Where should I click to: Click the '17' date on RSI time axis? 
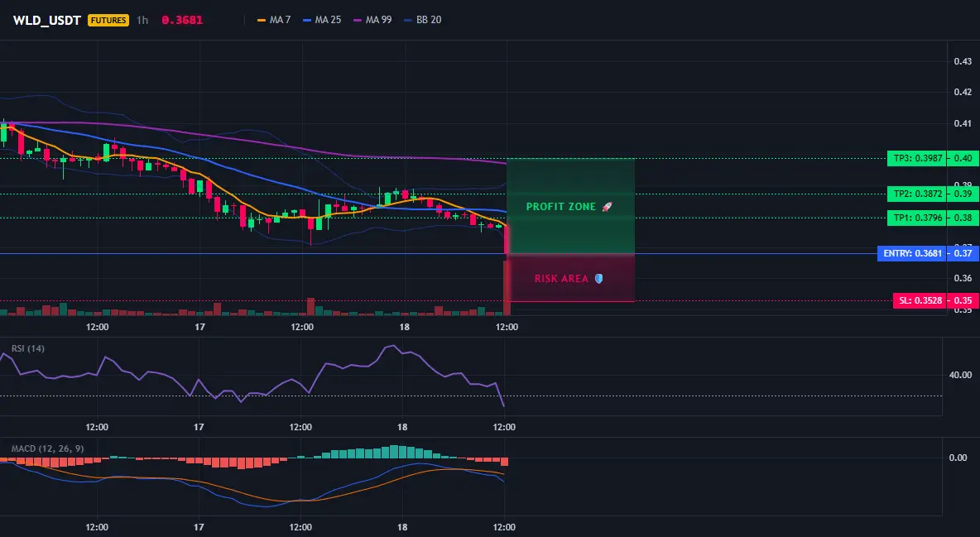point(199,427)
